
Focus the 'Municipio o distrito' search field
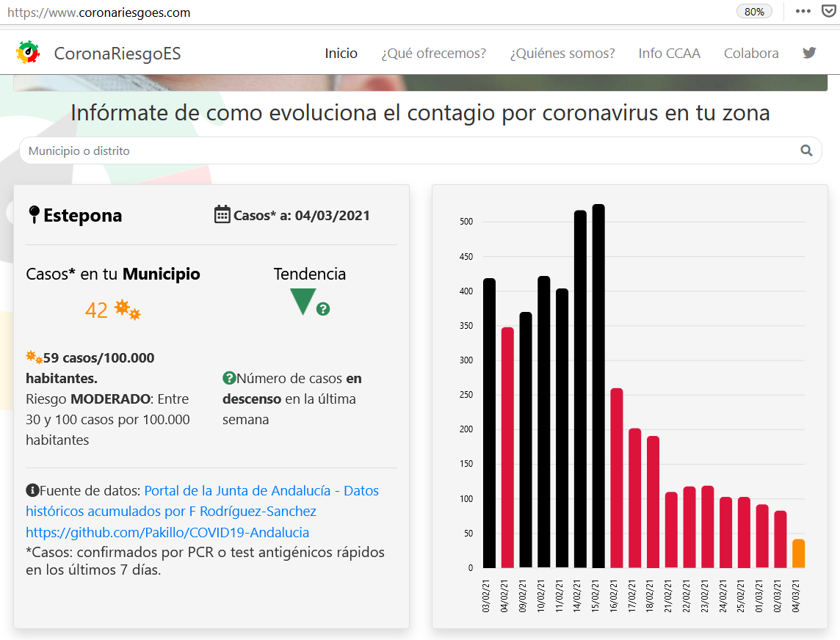[x=421, y=150]
